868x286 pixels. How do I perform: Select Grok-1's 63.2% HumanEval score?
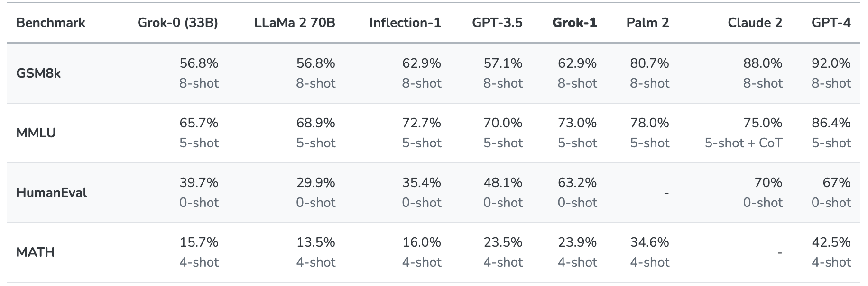[x=577, y=182]
